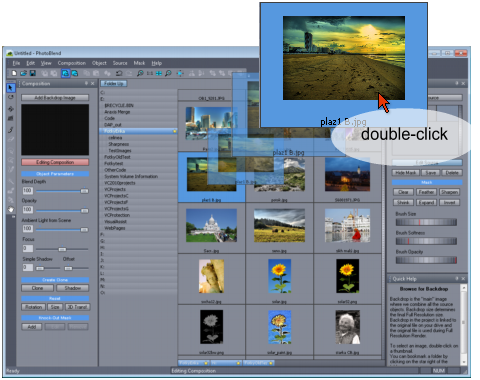
Task: Click the Opacity slider in Object Parameters
Action: pyautogui.click(x=62, y=210)
